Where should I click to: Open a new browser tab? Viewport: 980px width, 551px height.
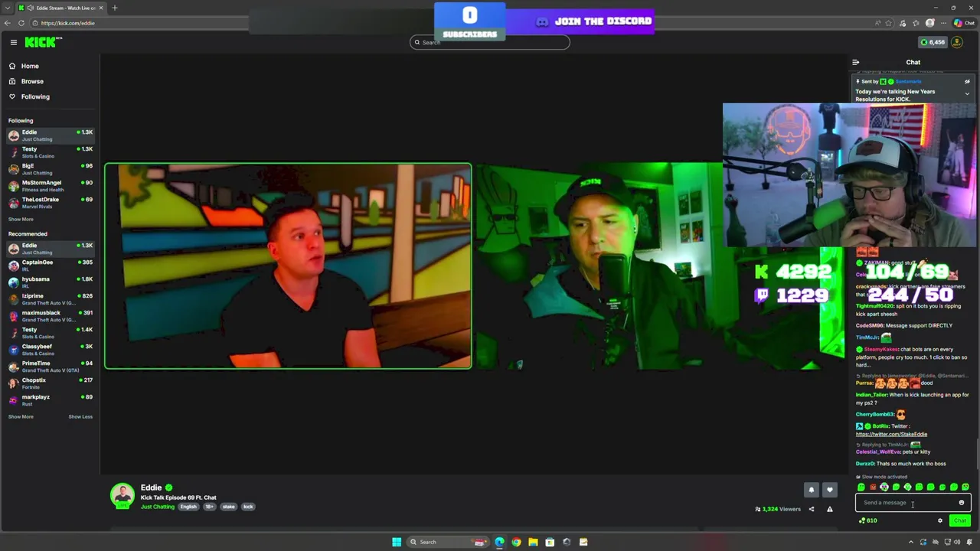coord(114,8)
